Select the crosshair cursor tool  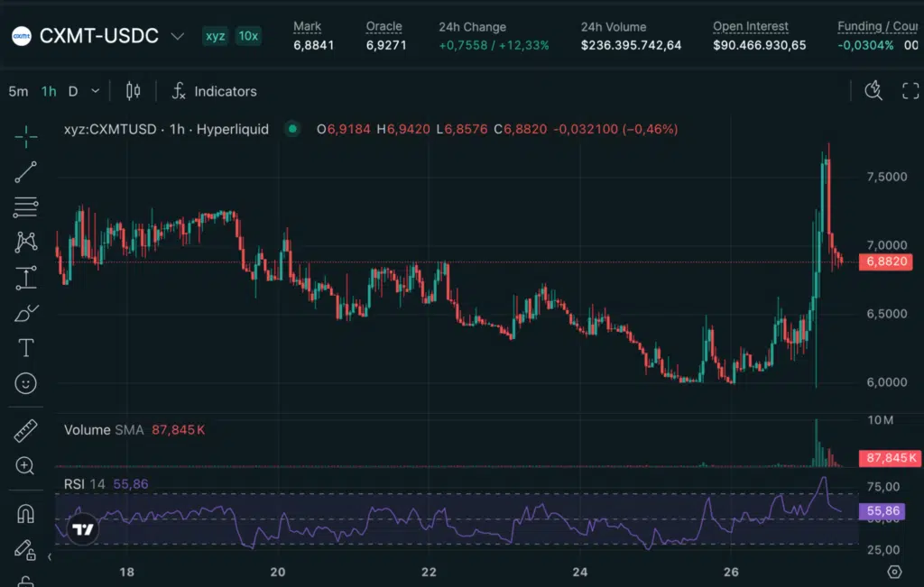tap(26, 137)
